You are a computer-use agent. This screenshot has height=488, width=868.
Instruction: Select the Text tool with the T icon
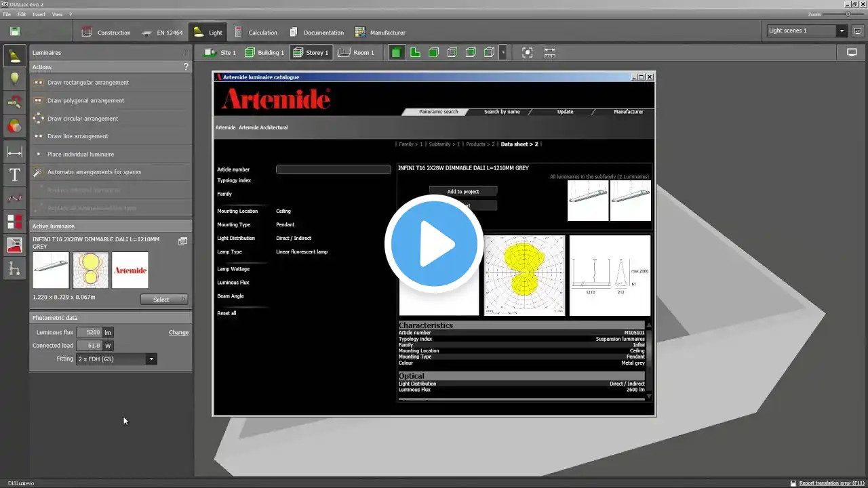point(14,176)
